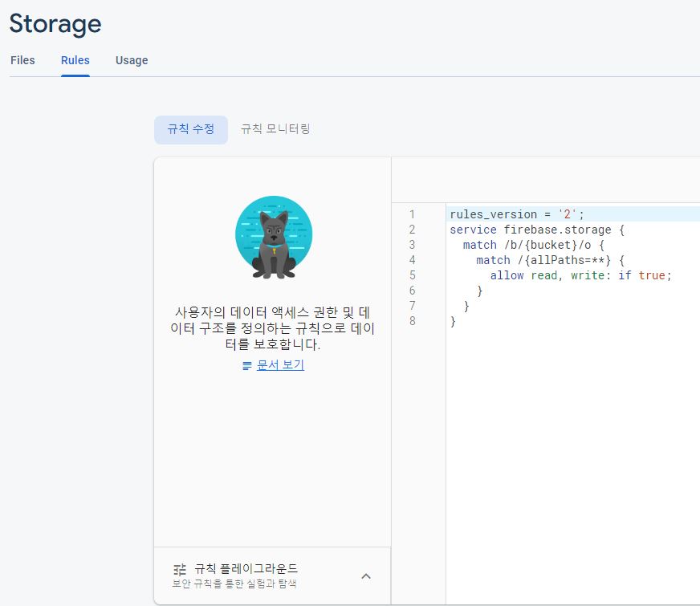Open the 문서 보기 documentation link

(x=280, y=365)
